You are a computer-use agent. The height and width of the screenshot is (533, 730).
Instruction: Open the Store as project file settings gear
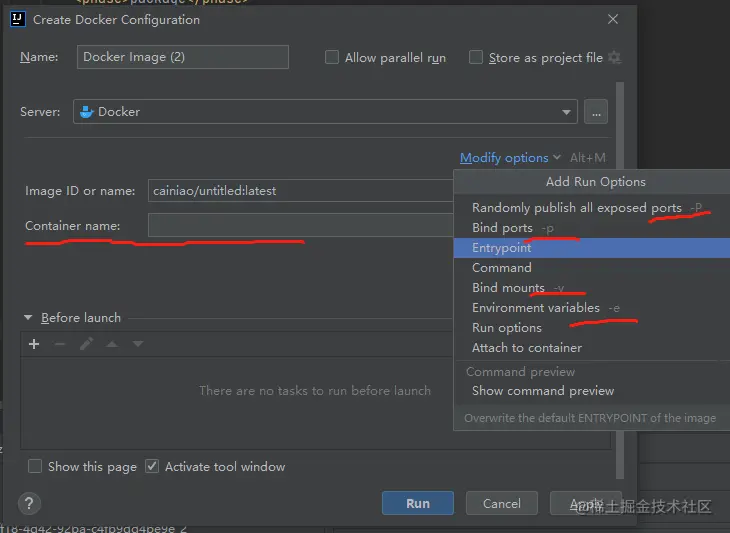coord(615,57)
